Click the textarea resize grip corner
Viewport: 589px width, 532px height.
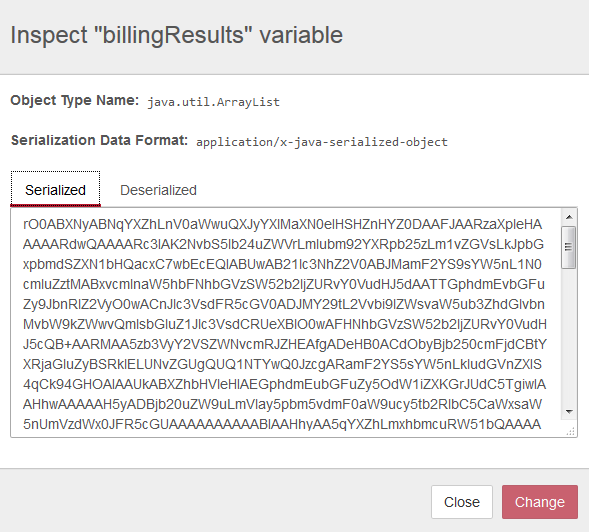coord(570,431)
